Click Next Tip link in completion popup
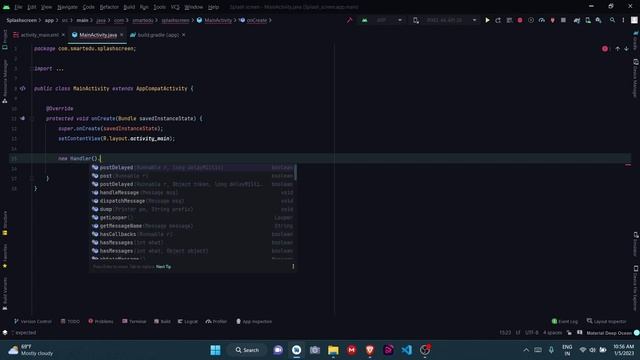The image size is (640, 360). (163, 267)
